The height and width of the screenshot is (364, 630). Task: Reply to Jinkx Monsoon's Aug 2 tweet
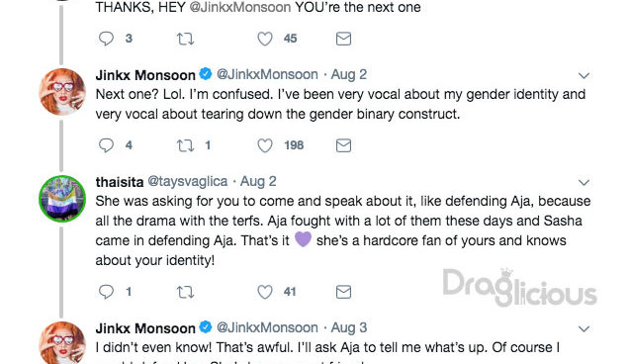click(x=106, y=145)
